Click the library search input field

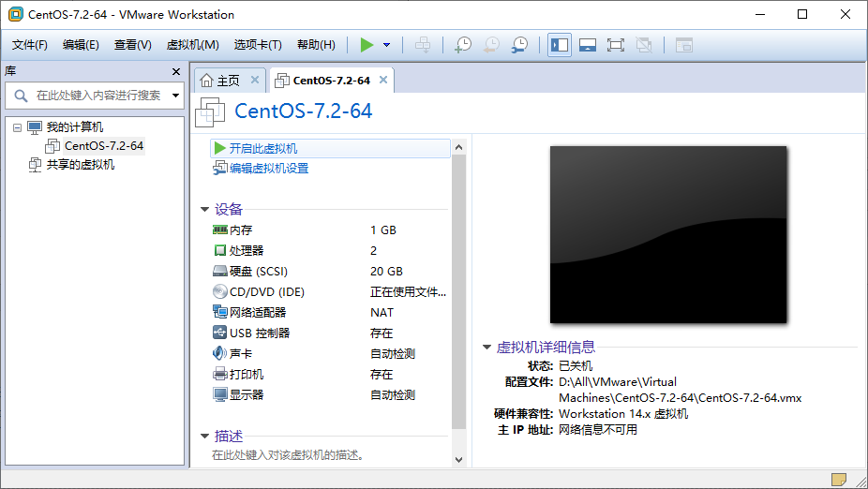coord(98,96)
